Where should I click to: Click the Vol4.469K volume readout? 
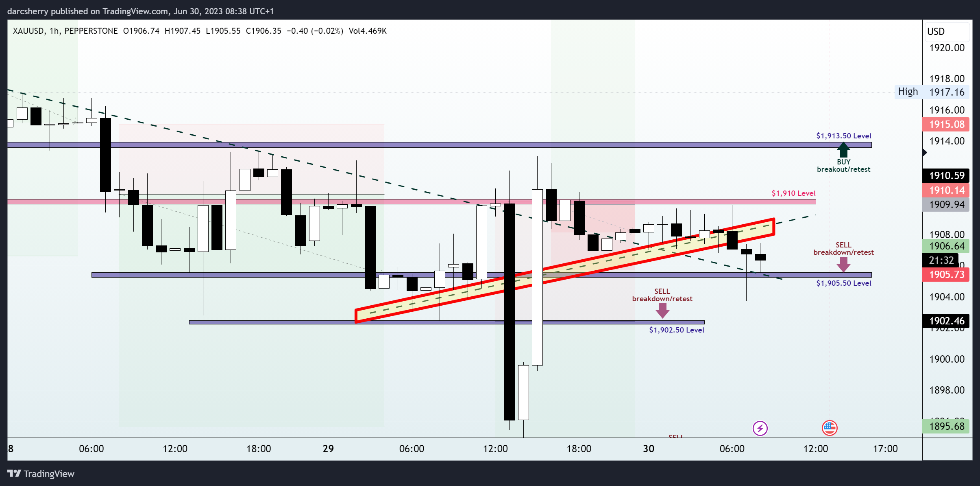tap(368, 31)
